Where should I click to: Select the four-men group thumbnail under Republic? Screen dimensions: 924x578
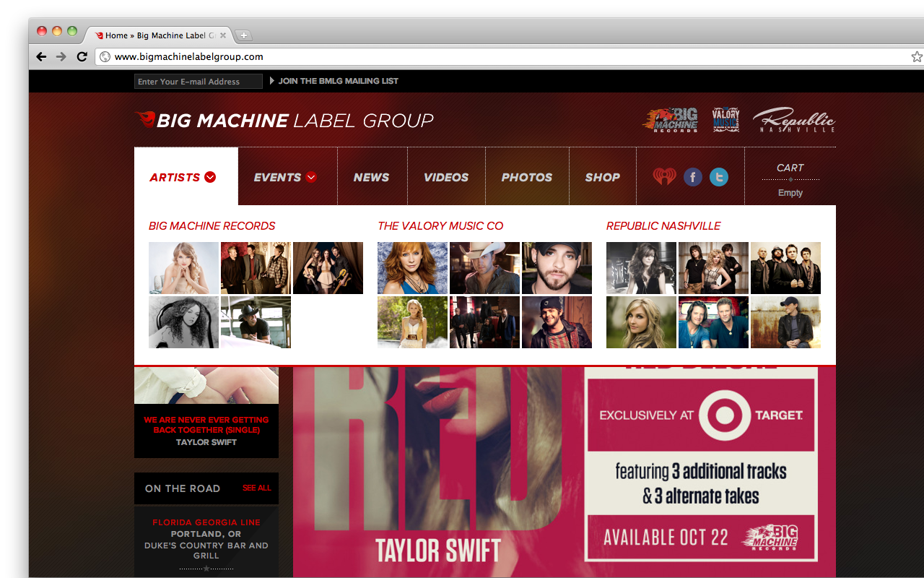tap(785, 268)
